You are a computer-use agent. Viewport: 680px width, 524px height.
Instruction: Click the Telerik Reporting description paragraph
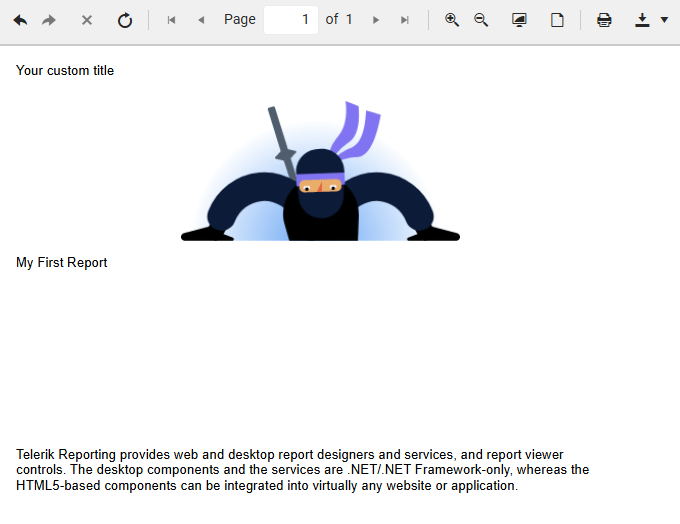pos(303,470)
